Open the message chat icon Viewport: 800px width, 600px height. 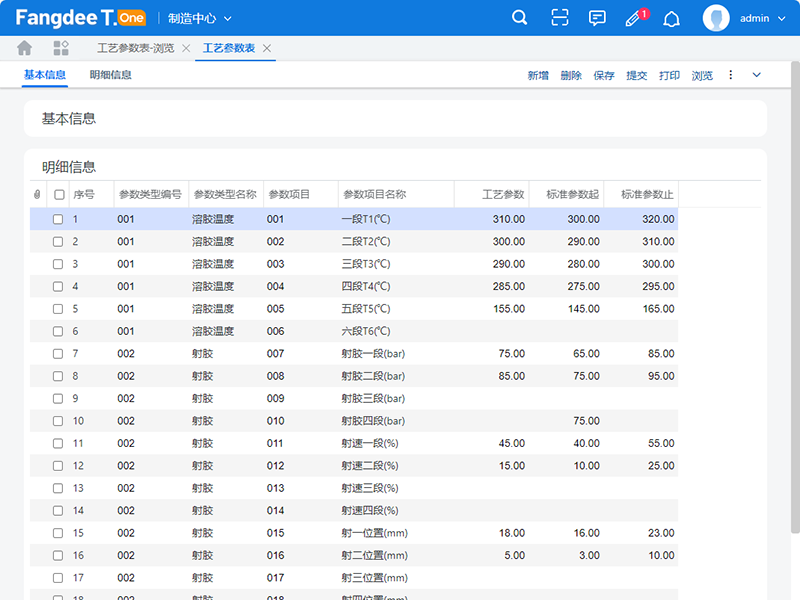tap(597, 18)
